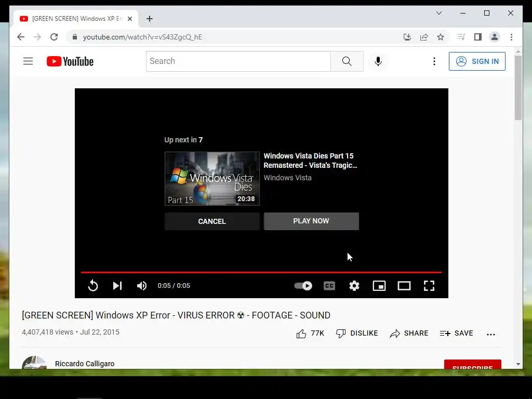
Task: Click the page scrollbar up arrow
Action: pyautogui.click(x=518, y=51)
